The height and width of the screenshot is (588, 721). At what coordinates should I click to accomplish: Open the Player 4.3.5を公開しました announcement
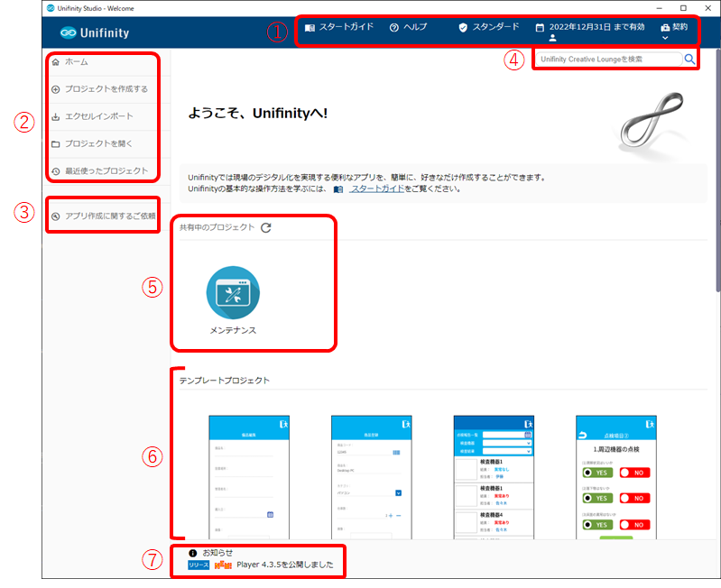coord(284,565)
